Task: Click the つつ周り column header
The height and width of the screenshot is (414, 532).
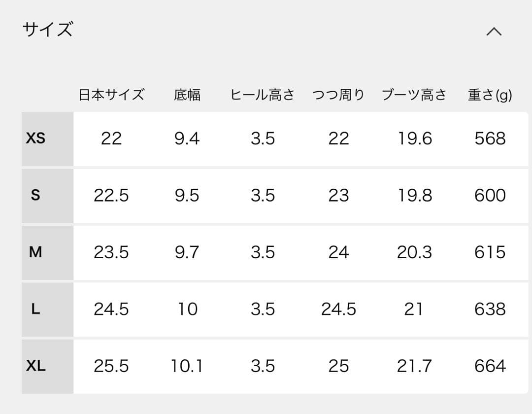Action: click(x=338, y=95)
